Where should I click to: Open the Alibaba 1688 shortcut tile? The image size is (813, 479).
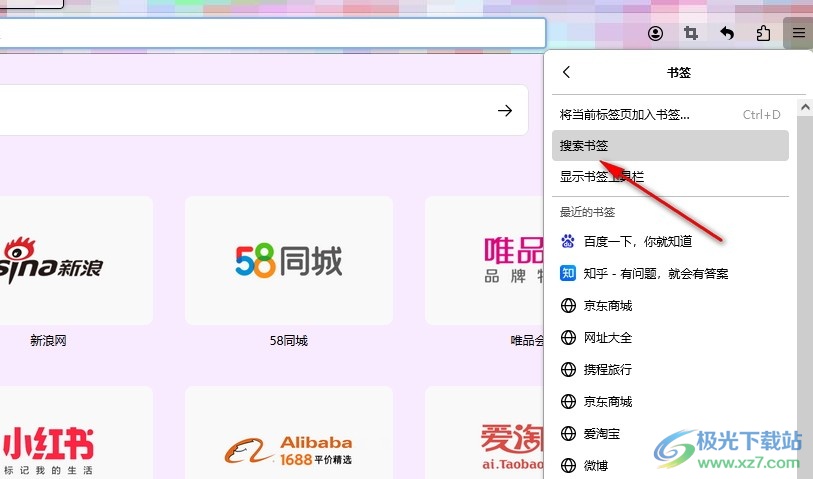(289, 433)
